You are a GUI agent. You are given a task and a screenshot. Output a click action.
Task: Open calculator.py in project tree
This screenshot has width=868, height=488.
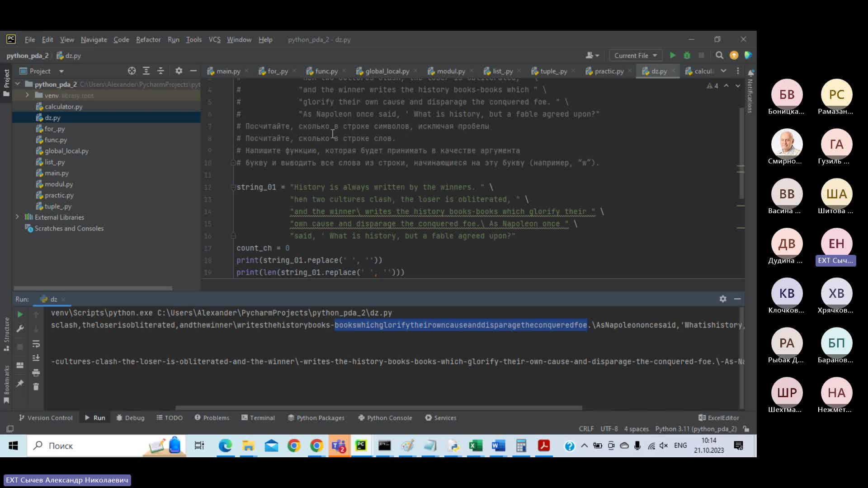63,107
